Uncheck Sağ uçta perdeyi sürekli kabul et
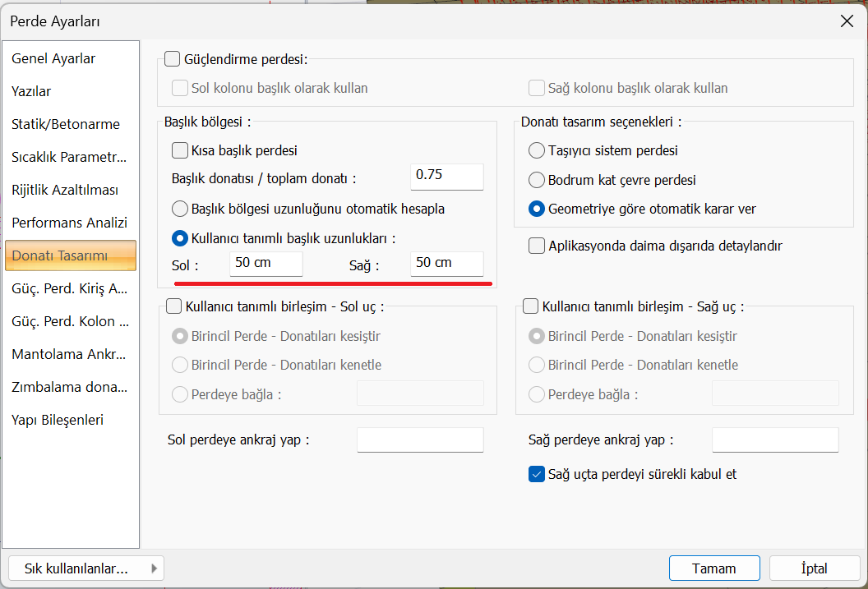This screenshot has height=589, width=868. point(537,474)
